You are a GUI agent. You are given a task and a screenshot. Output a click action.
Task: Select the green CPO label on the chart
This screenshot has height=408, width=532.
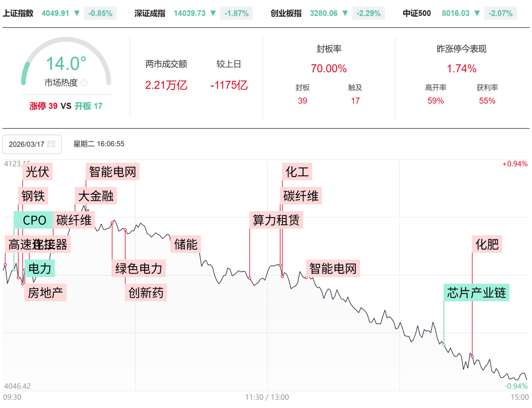pos(34,220)
